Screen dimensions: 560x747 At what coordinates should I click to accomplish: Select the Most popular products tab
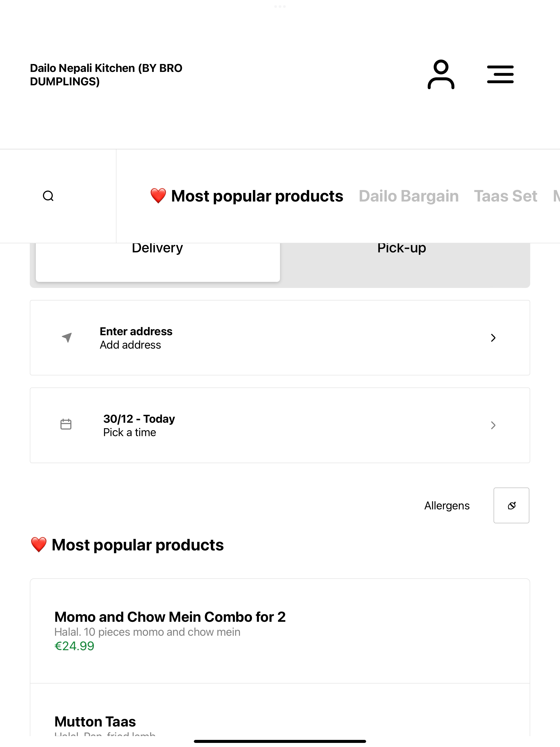coord(247,196)
